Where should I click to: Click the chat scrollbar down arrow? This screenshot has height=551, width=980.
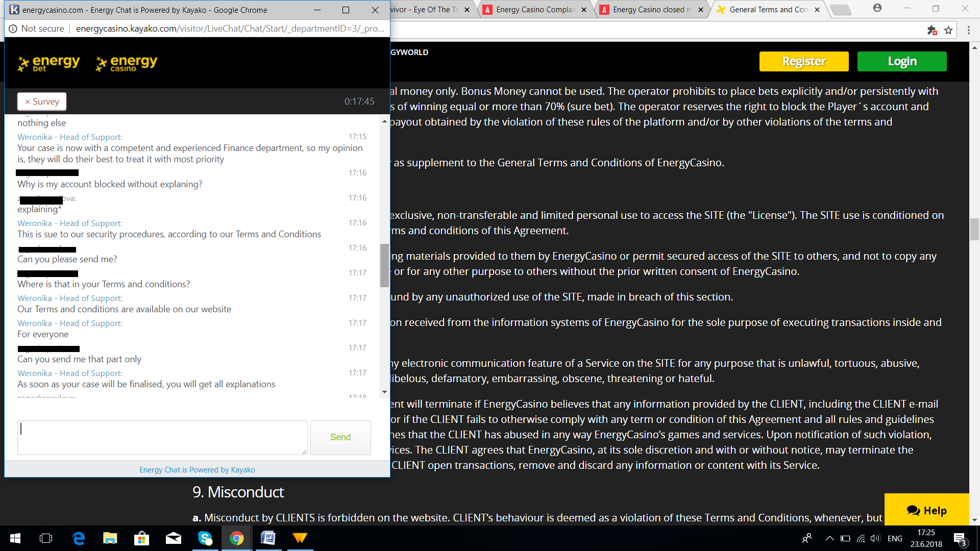tap(384, 392)
